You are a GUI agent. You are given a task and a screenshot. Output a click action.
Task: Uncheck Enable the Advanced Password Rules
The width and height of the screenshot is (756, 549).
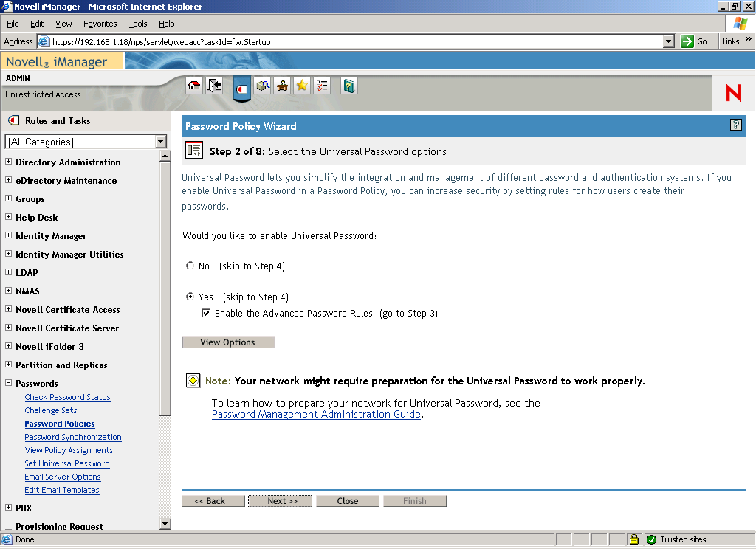[x=206, y=313]
